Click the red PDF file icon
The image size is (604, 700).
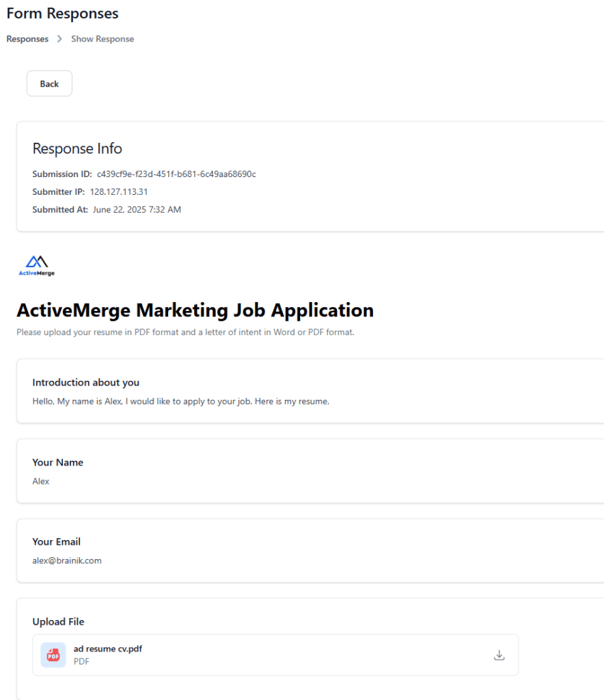[53, 655]
